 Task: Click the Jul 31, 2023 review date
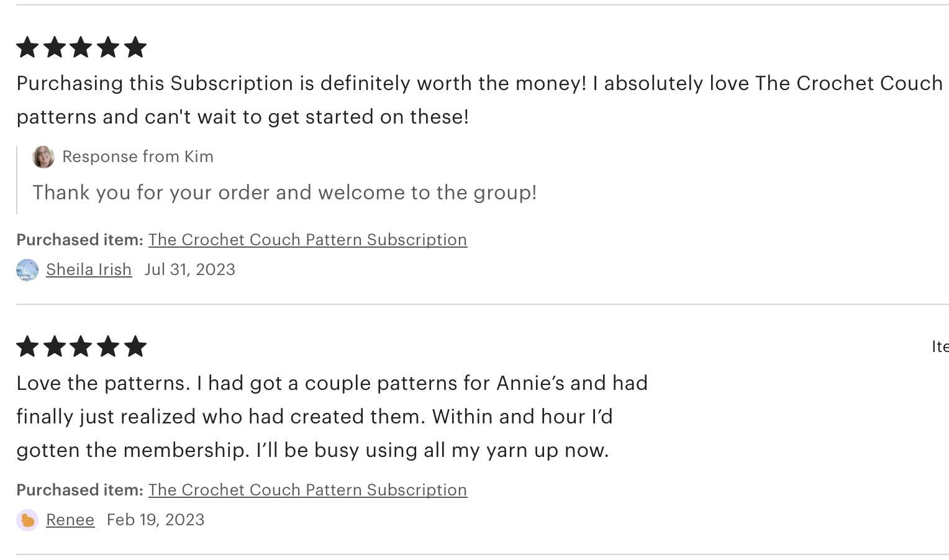[x=190, y=269]
